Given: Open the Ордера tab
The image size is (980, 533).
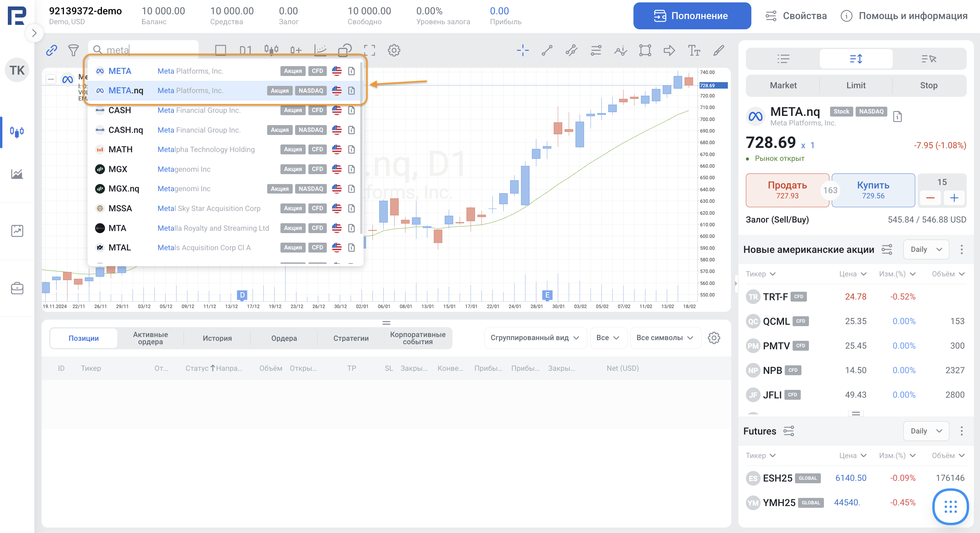Looking at the screenshot, I should (284, 338).
